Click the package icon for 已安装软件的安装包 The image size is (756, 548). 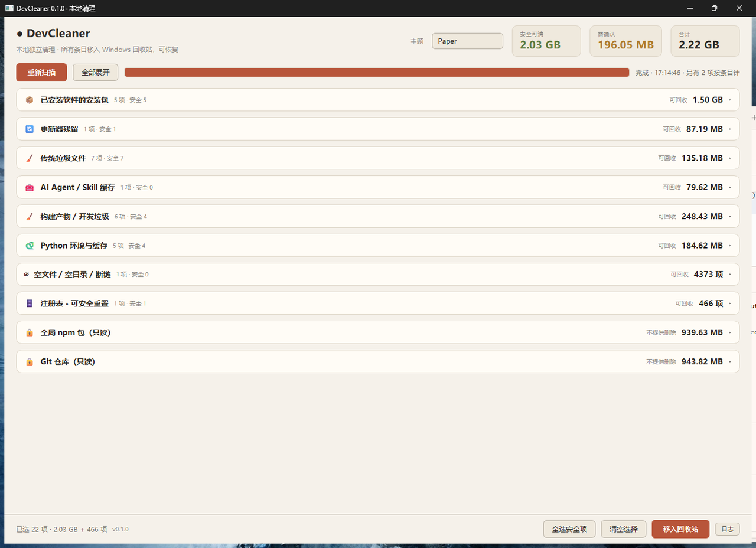click(x=30, y=100)
